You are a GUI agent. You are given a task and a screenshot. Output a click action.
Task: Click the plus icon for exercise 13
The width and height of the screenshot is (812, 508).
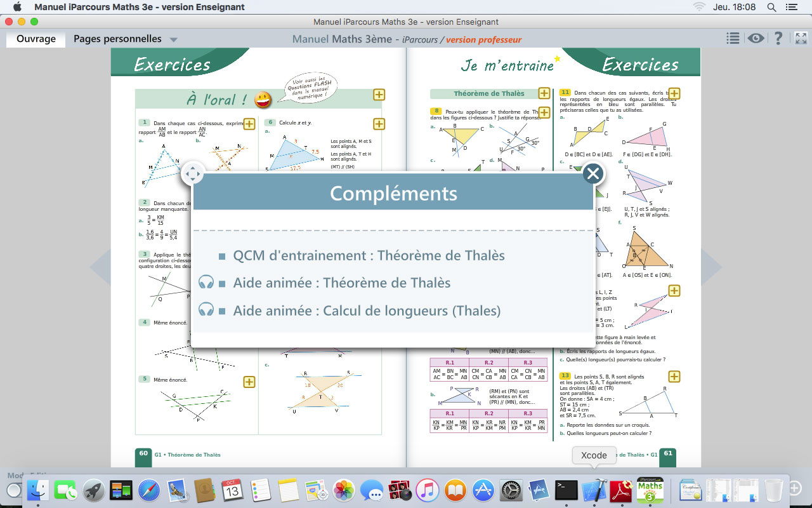pyautogui.click(x=674, y=377)
